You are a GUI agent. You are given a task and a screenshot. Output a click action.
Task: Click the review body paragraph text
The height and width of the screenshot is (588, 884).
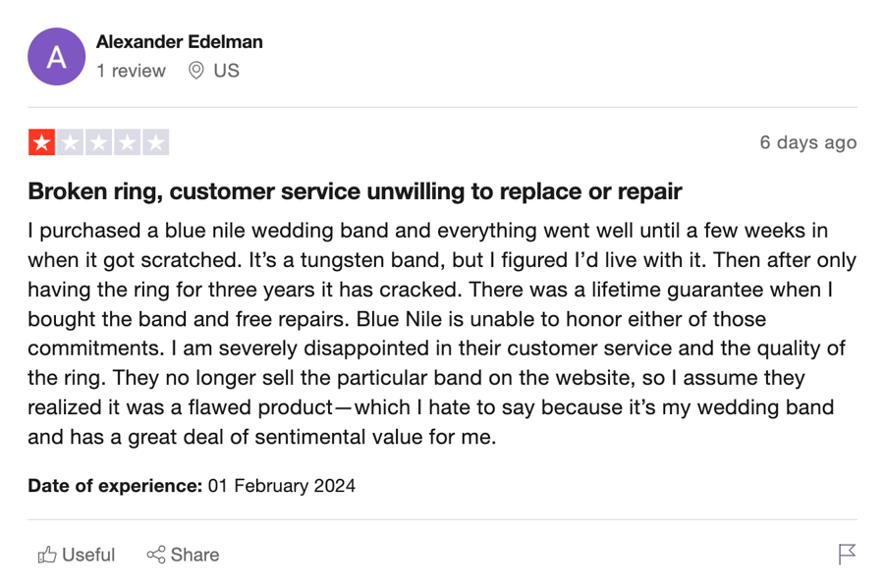click(x=442, y=334)
